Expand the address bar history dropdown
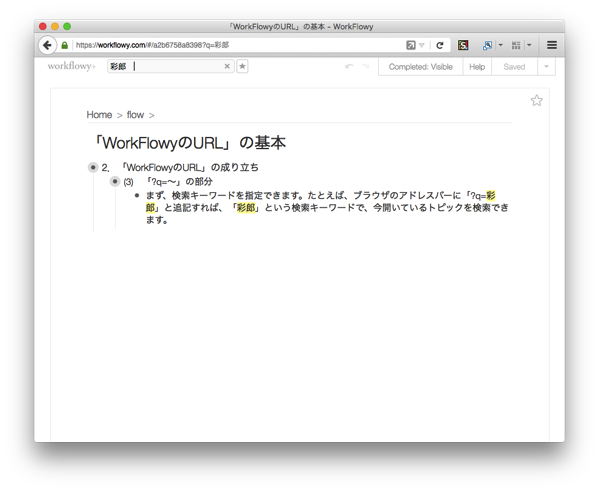This screenshot has width=599, height=491. click(x=422, y=45)
